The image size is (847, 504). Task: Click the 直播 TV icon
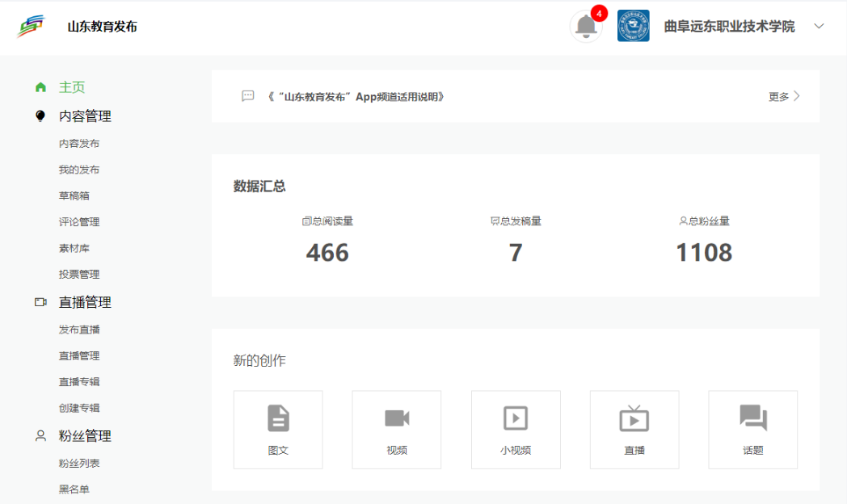pos(634,418)
